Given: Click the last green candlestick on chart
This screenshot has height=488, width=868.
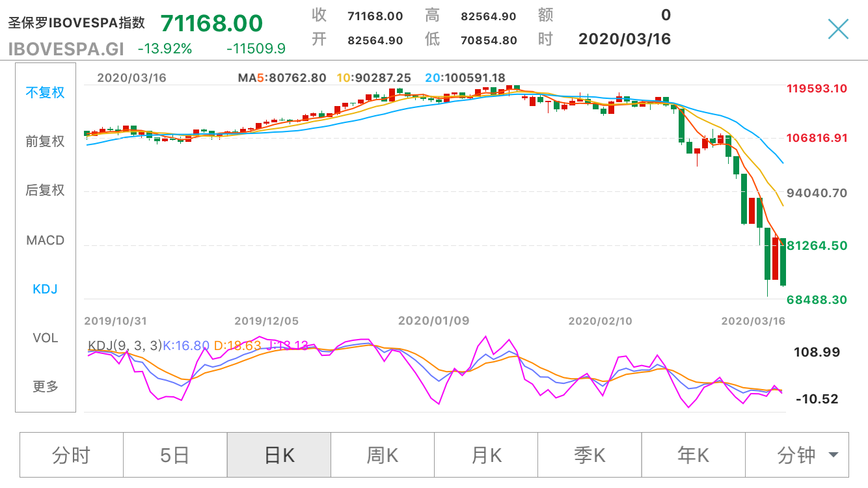Looking at the screenshot, I should (783, 262).
